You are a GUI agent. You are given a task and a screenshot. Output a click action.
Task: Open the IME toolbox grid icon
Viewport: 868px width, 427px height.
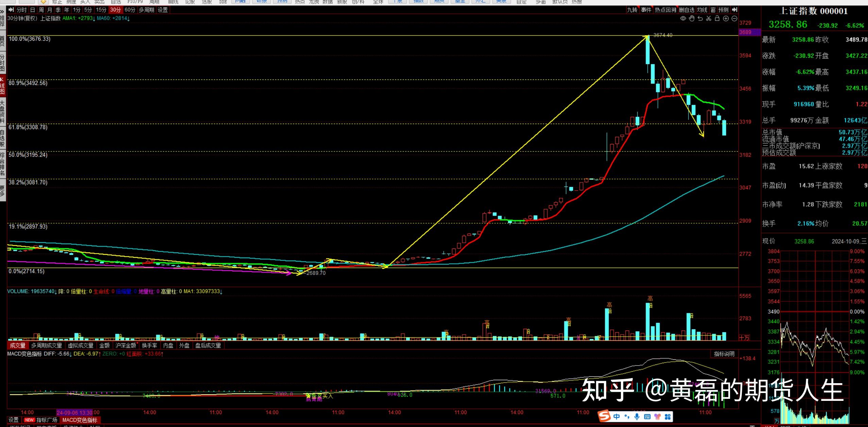667,416
